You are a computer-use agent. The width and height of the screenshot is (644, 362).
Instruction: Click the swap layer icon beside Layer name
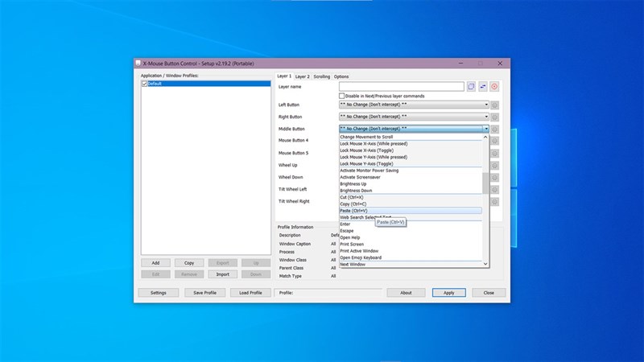(x=483, y=86)
